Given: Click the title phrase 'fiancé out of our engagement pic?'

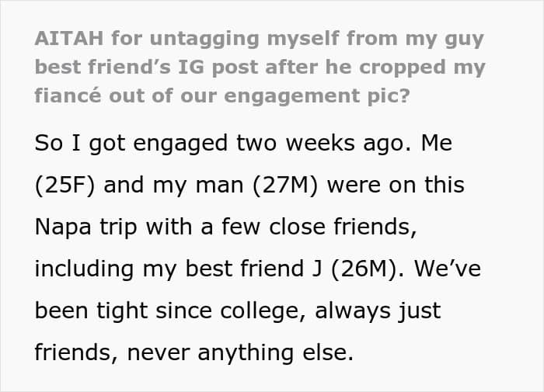Looking at the screenshot, I should click(x=222, y=96).
